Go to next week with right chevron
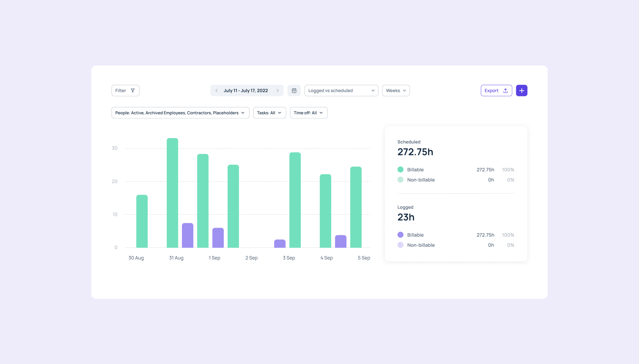 click(x=278, y=90)
